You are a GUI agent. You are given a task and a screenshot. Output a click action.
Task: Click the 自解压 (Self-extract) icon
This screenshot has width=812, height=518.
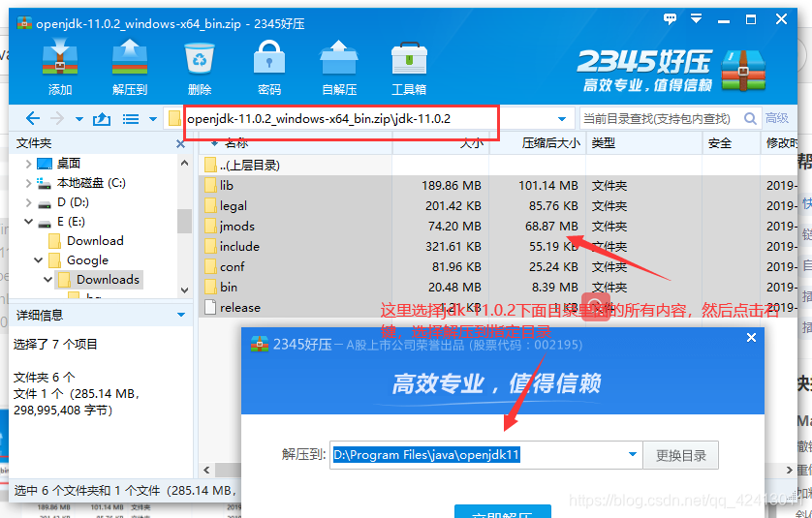tap(339, 68)
